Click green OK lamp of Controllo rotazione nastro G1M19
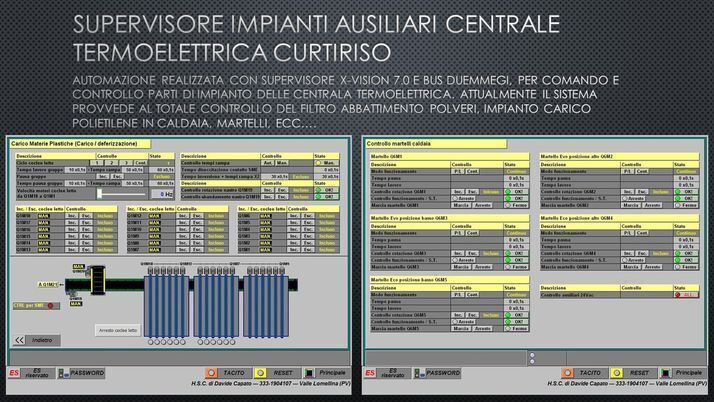This screenshot has height=402, width=714. point(319,190)
